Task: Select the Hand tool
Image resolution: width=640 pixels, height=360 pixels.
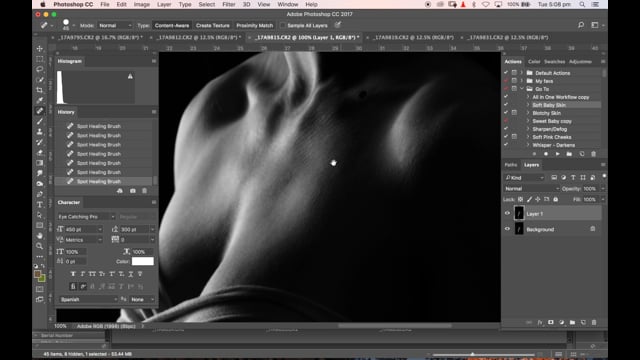Action: [x=40, y=236]
